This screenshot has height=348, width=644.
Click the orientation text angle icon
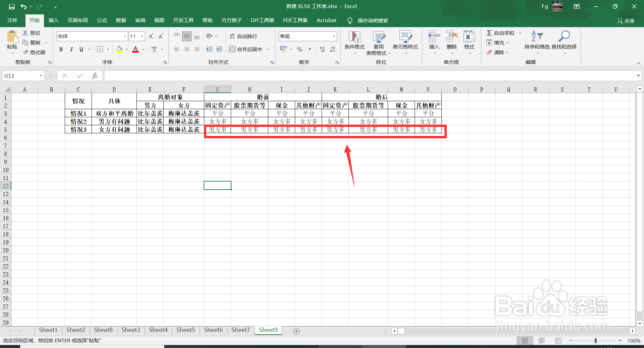(x=209, y=36)
